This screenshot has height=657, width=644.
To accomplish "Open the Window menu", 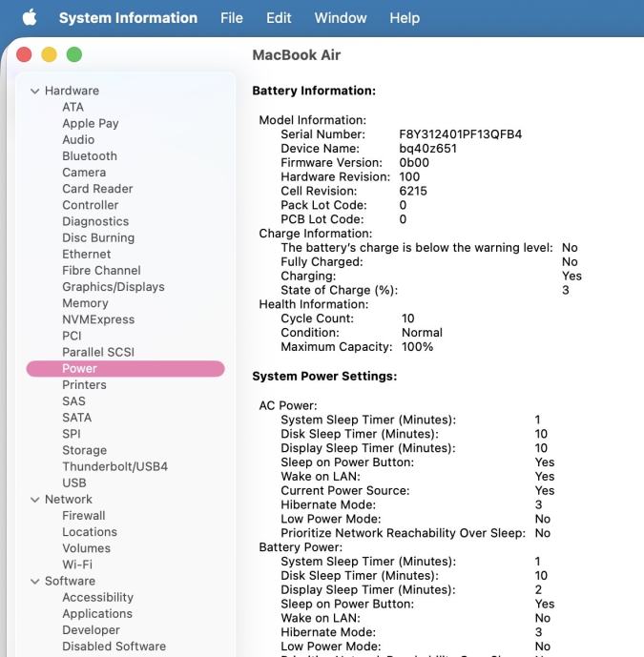I will [341, 18].
